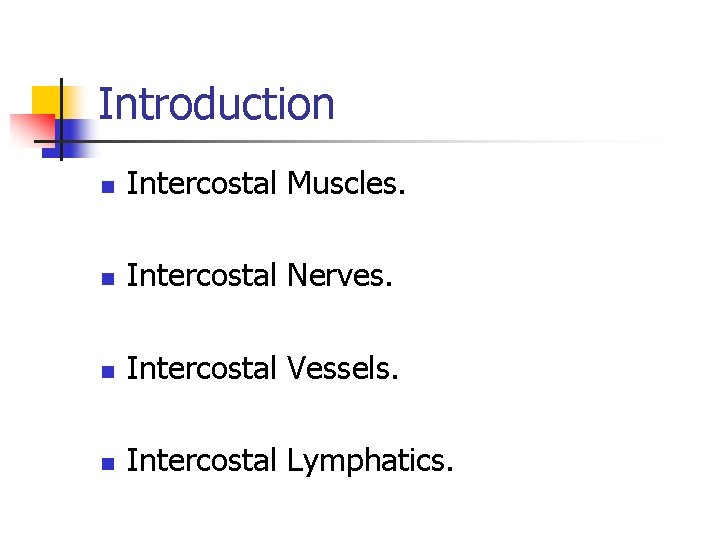This screenshot has width=720, height=540.
Task: Click the word Intercostal in the first bullet
Action: tap(202, 184)
